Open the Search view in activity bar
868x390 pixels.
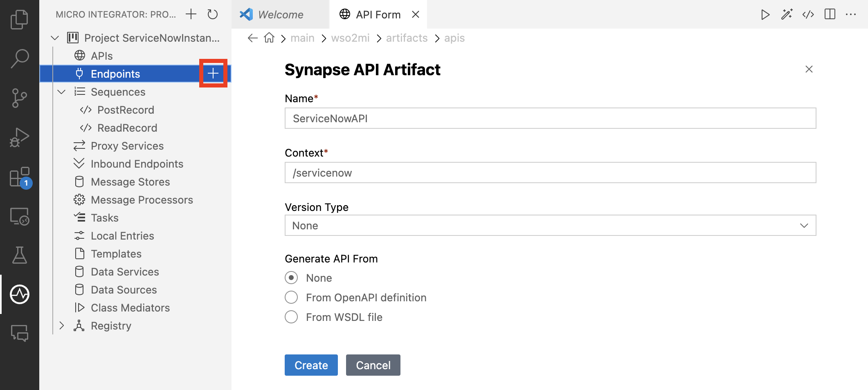click(19, 58)
